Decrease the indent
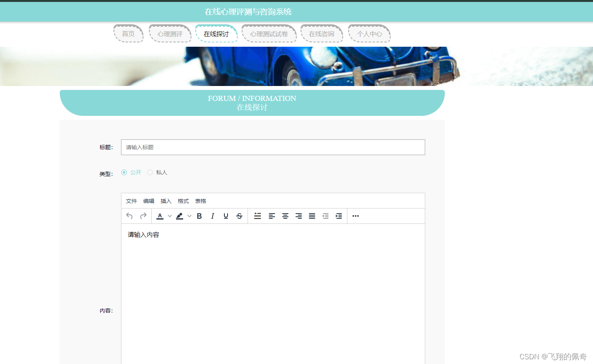Viewport: 593px width, 364px height. pyautogui.click(x=325, y=216)
